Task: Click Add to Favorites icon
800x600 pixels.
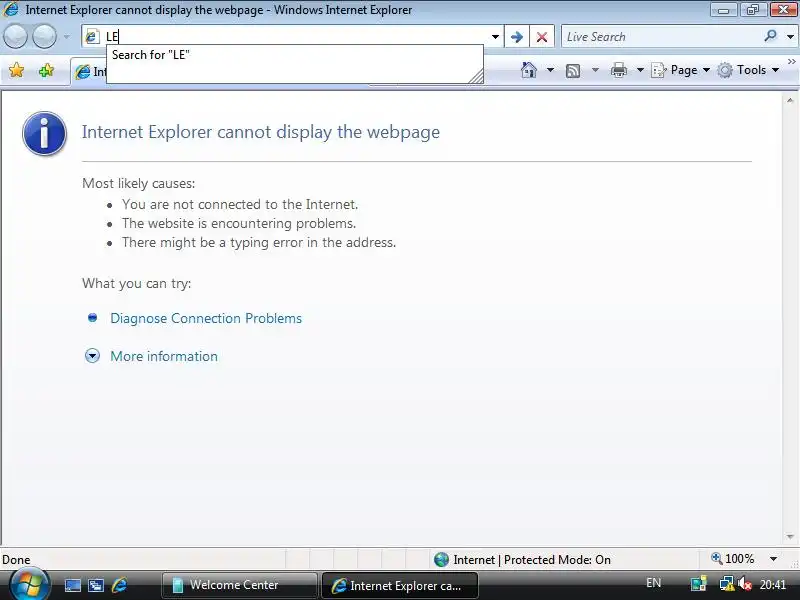Action: 46,70
